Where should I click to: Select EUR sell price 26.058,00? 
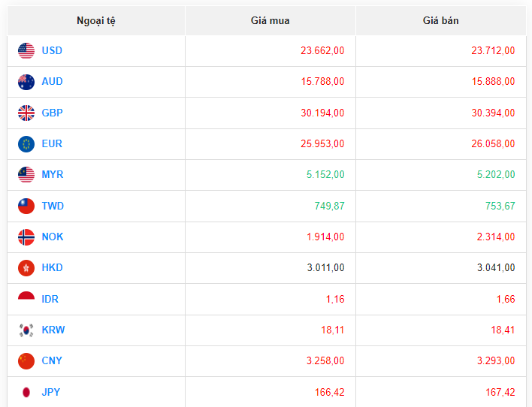pyautogui.click(x=493, y=143)
